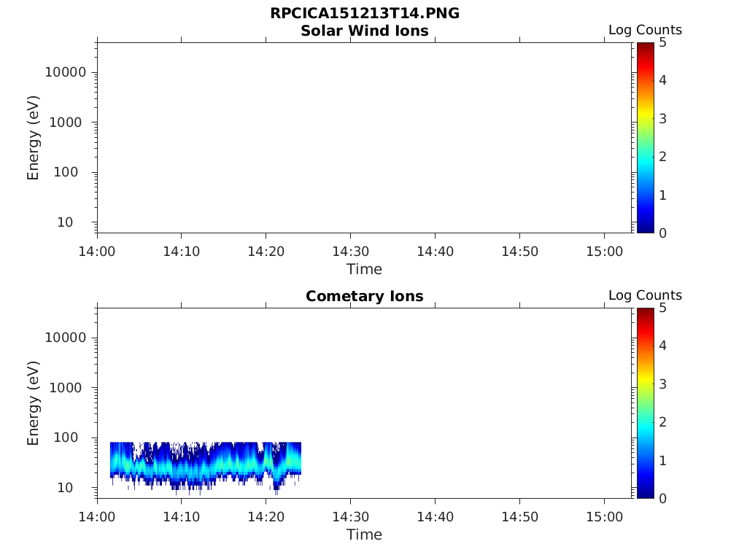Click the Solar Wind colorbar gradient
Image resolution: width=747 pixels, height=560 pixels.
[645, 138]
